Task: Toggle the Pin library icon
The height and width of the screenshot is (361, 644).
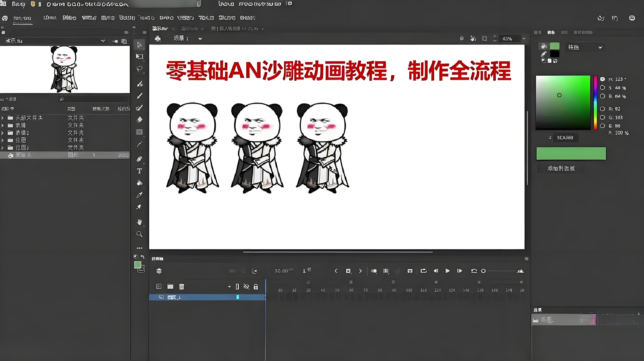Action: click(115, 41)
